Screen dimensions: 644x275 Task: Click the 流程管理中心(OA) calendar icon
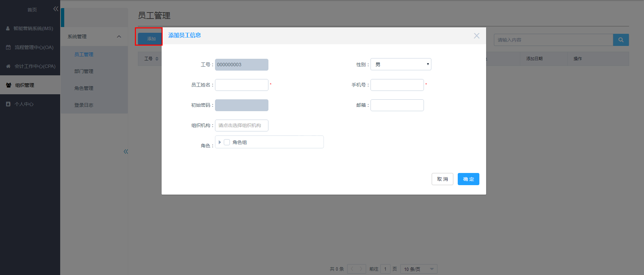pos(8,47)
